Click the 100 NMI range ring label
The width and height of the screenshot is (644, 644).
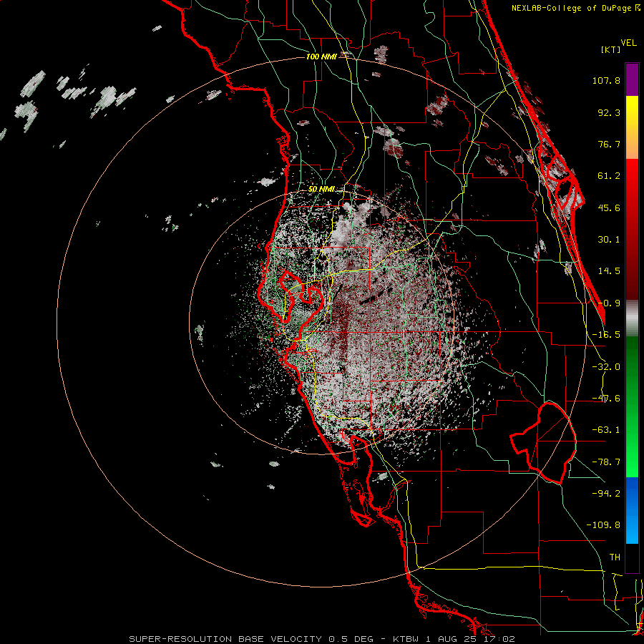(321, 57)
